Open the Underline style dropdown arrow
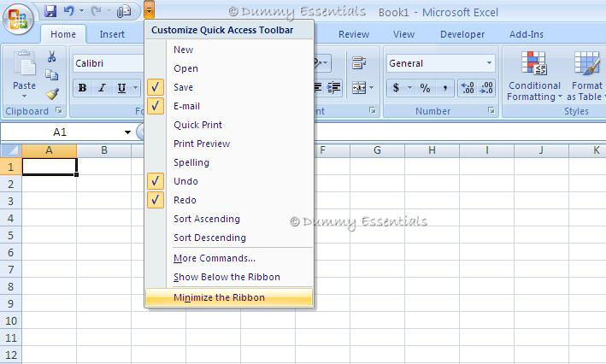 coord(135,88)
